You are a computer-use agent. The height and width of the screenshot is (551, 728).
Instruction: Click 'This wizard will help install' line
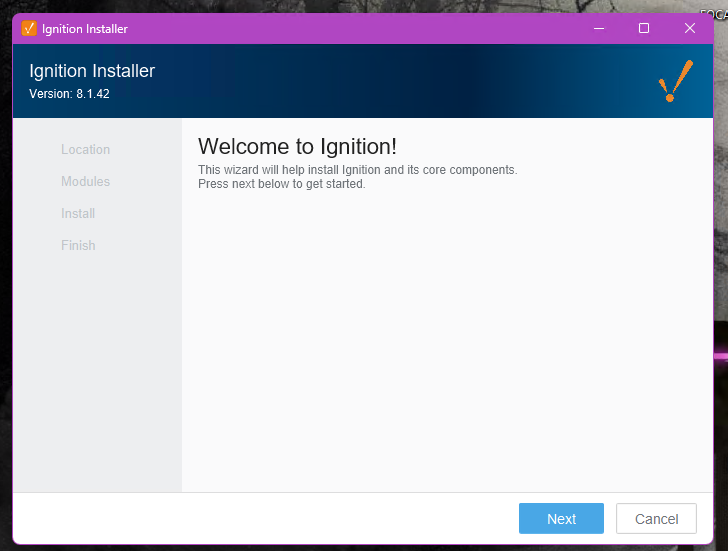(x=358, y=170)
